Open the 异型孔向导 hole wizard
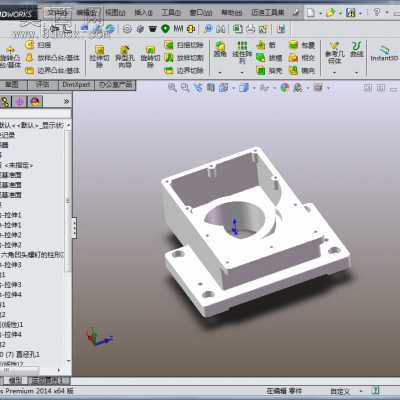This screenshot has height=400, width=400. pyautogui.click(x=125, y=56)
